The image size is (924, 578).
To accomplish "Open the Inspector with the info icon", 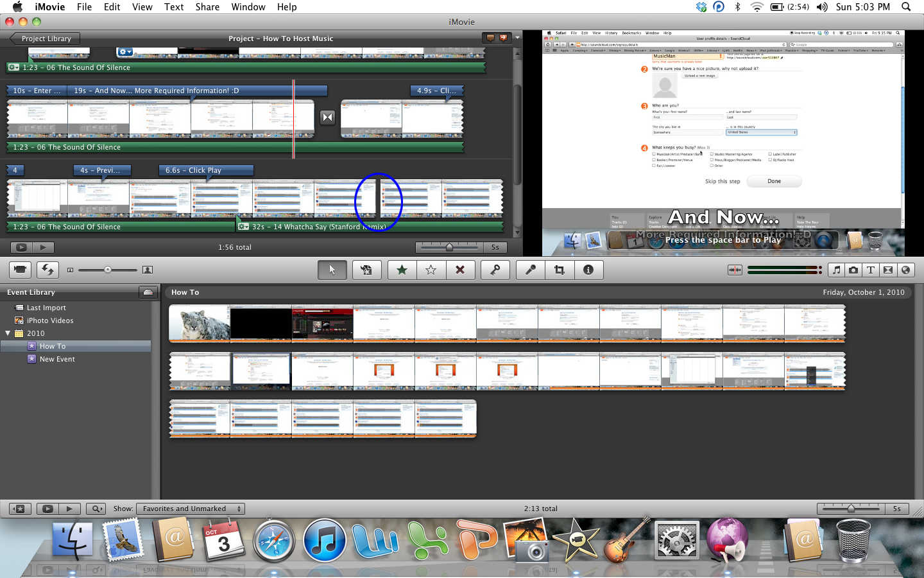I will pyautogui.click(x=588, y=270).
